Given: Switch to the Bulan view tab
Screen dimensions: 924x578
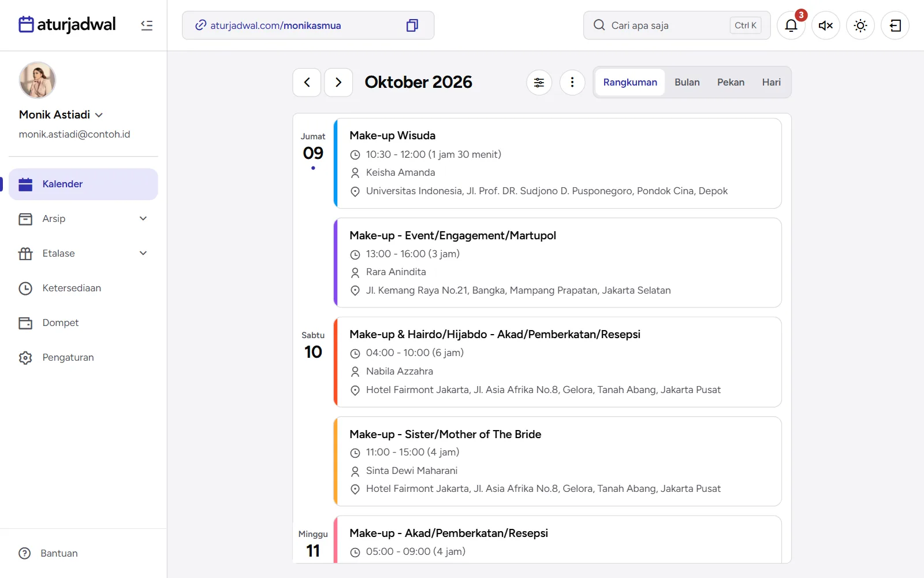Looking at the screenshot, I should [687, 82].
